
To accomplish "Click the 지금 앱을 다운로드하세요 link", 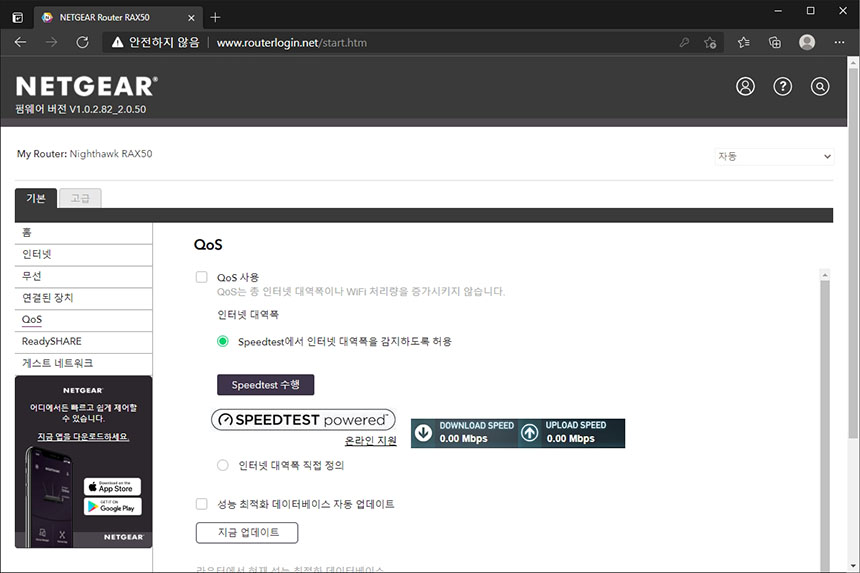I will [x=83, y=436].
